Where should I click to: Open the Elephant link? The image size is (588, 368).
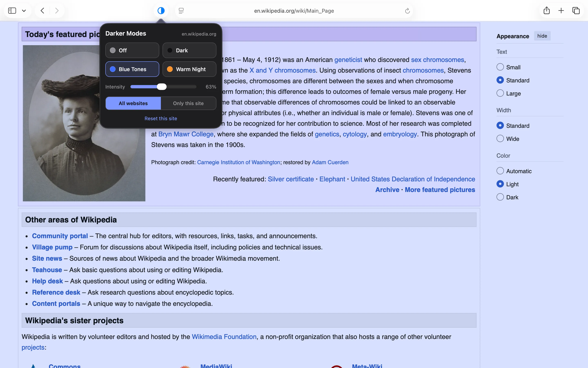coord(332,179)
